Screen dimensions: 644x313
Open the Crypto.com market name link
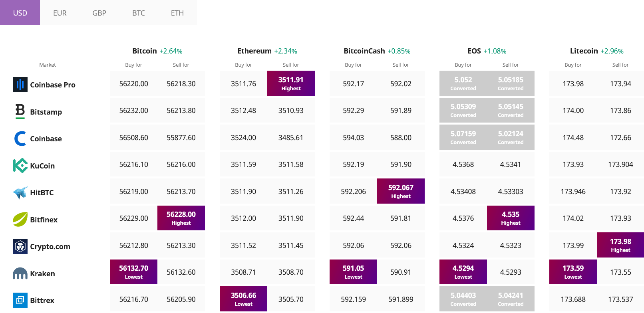click(x=50, y=246)
